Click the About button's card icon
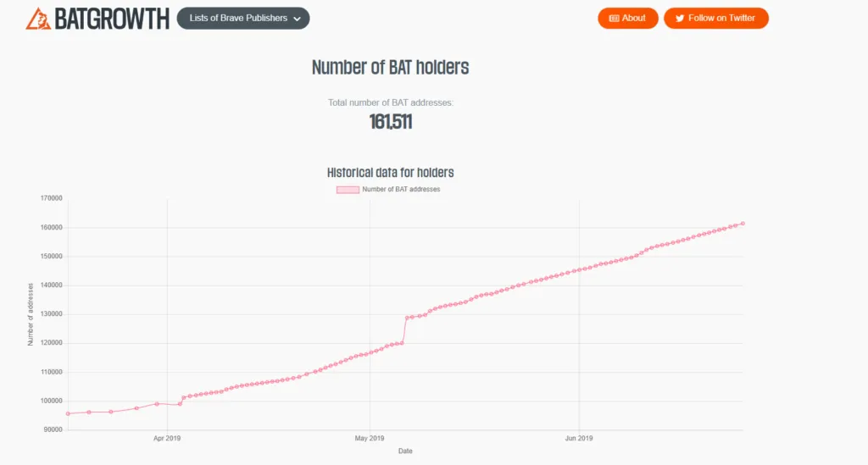 (x=614, y=19)
